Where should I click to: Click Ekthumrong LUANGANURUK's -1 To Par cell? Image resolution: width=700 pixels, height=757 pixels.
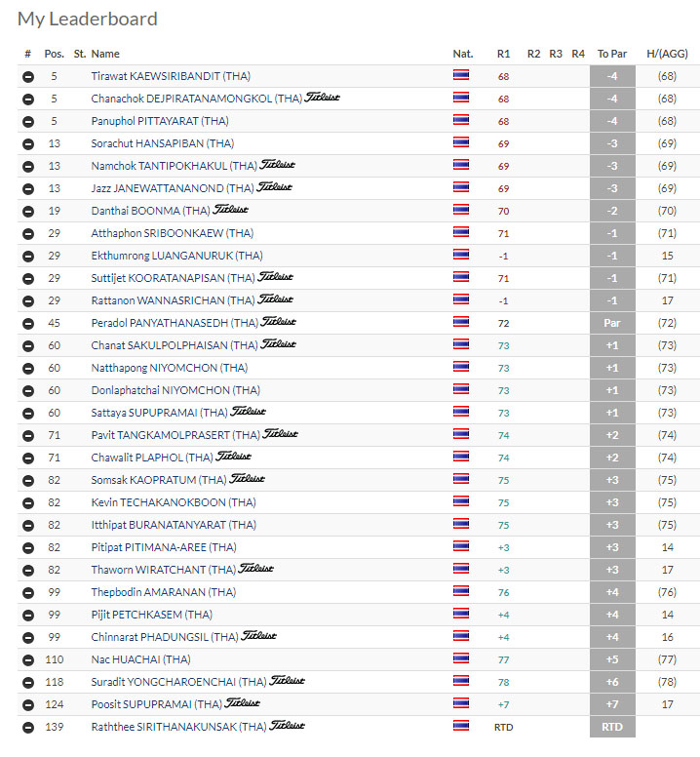point(612,256)
